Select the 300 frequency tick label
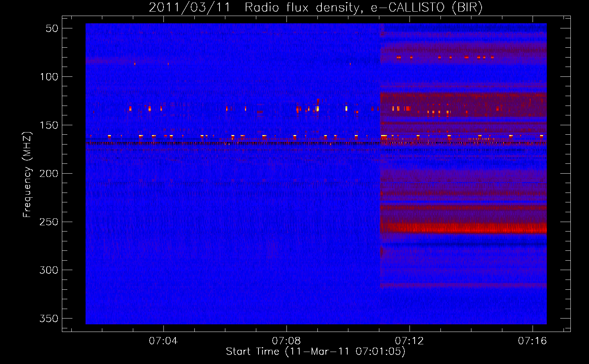The width and height of the screenshot is (589, 364). (49, 270)
